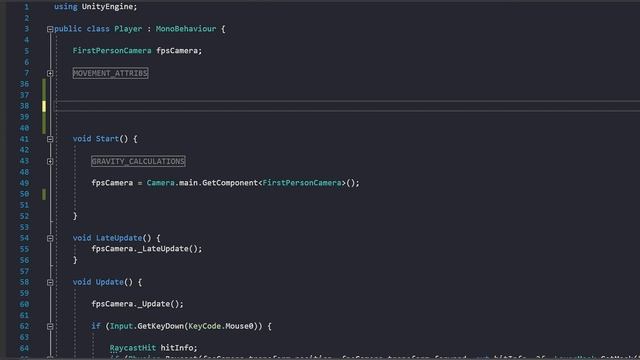Click 'Mouse0' on line 62
640x360 pixels.
(239, 327)
